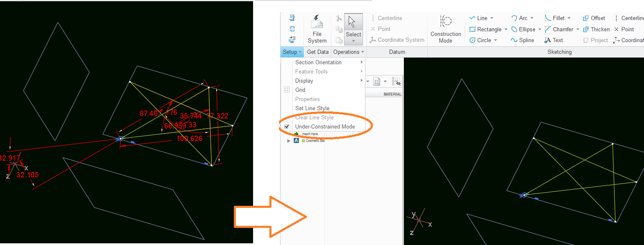Open the Select tool dropdown arrow

click(x=353, y=41)
